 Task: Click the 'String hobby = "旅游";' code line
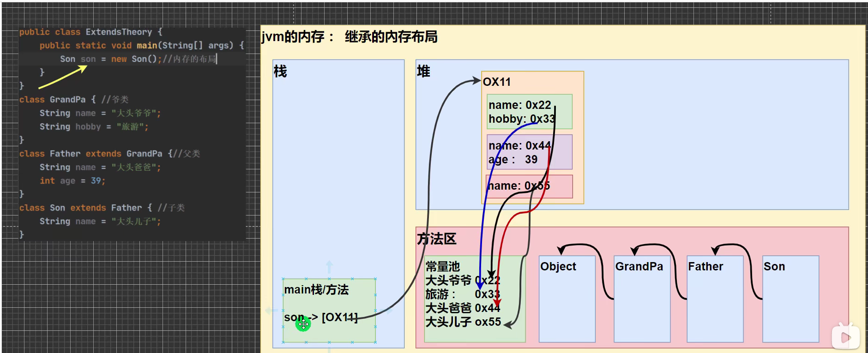coord(94,126)
